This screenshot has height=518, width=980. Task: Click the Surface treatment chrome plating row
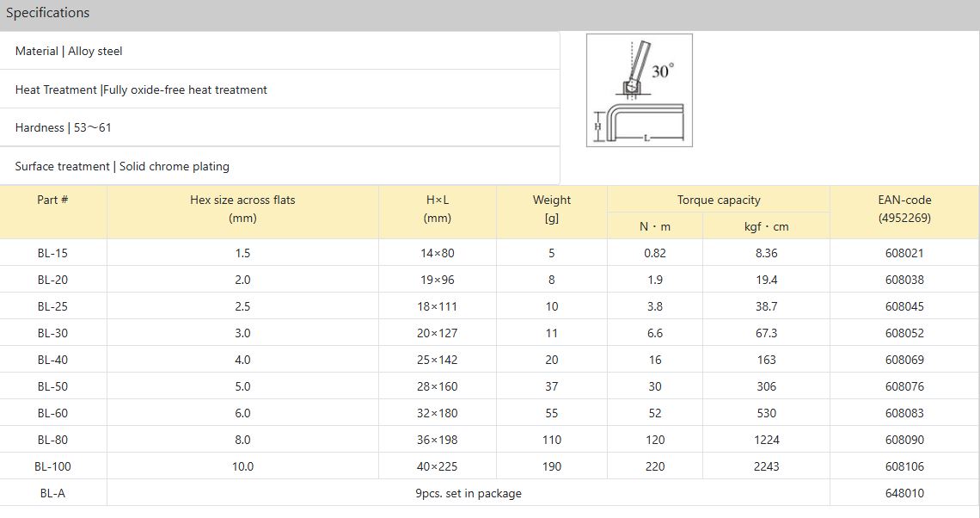click(122, 166)
